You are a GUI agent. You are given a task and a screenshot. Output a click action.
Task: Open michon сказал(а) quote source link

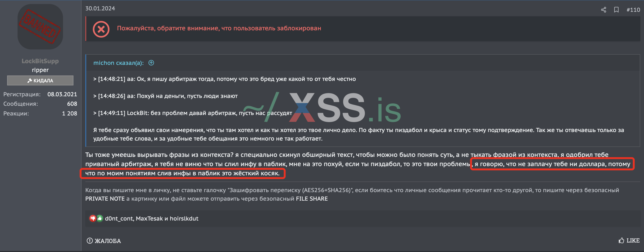[x=118, y=63]
